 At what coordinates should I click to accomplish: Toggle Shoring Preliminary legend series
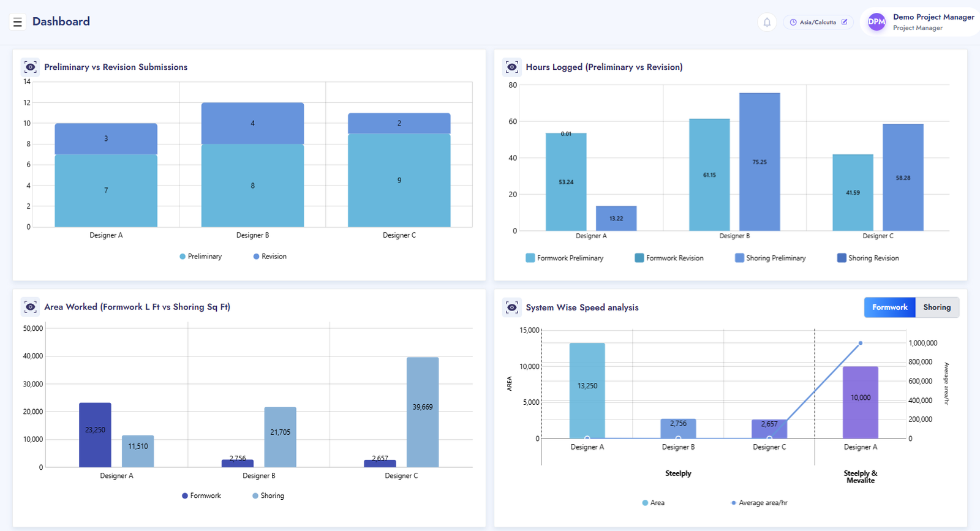coord(770,258)
